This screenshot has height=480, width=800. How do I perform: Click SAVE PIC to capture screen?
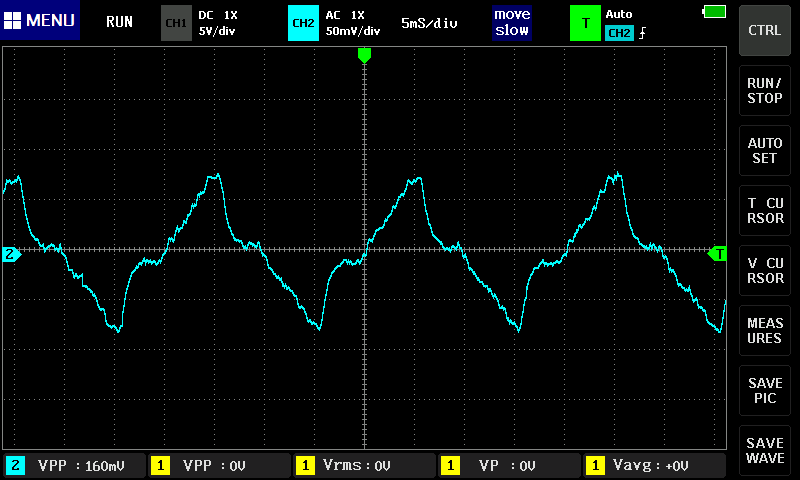pos(765,391)
